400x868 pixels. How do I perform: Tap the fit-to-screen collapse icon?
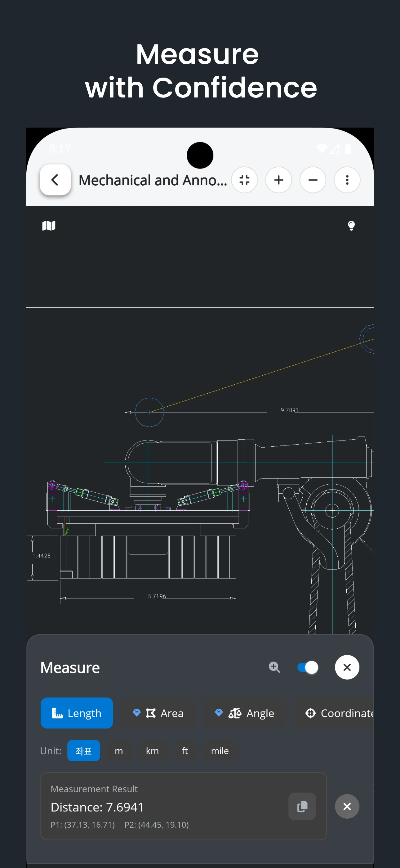coord(244,180)
